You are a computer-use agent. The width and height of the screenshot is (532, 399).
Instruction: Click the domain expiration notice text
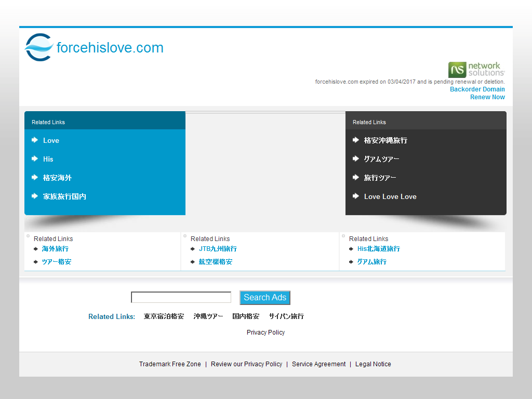point(410,82)
